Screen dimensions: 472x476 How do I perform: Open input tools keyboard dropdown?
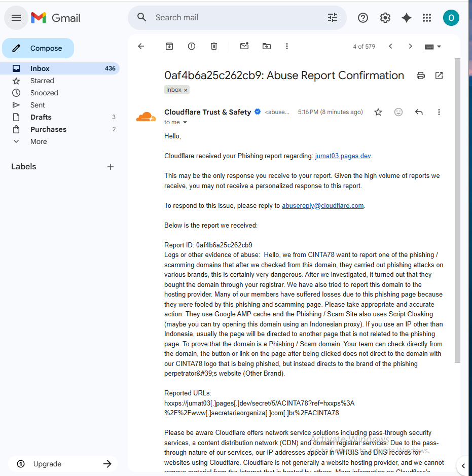[432, 47]
